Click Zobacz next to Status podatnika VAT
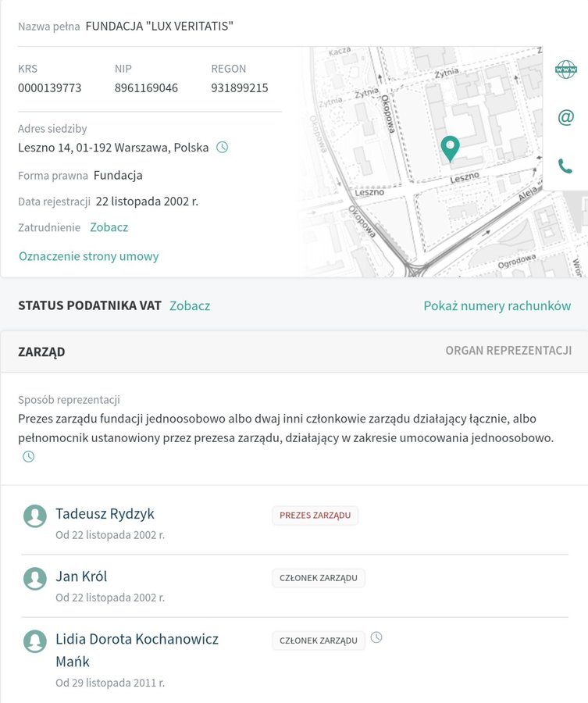Viewport: 588px width, 703px height. click(x=190, y=305)
